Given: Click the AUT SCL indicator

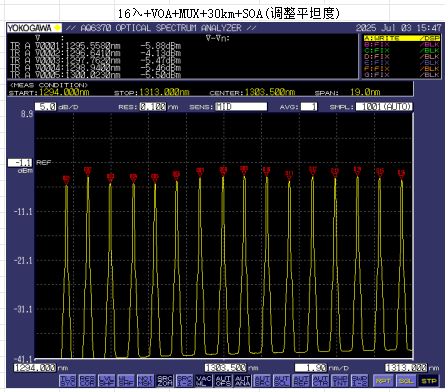Looking at the screenshot, I should (281, 380).
